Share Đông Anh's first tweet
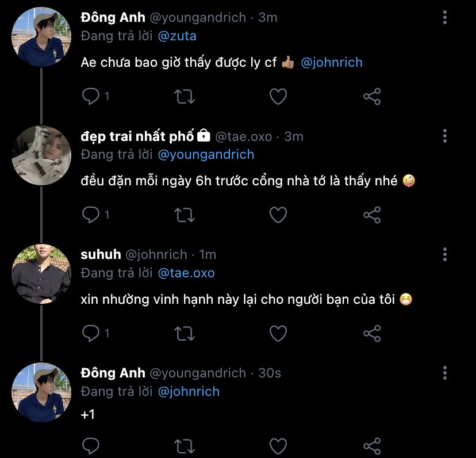 point(372,96)
